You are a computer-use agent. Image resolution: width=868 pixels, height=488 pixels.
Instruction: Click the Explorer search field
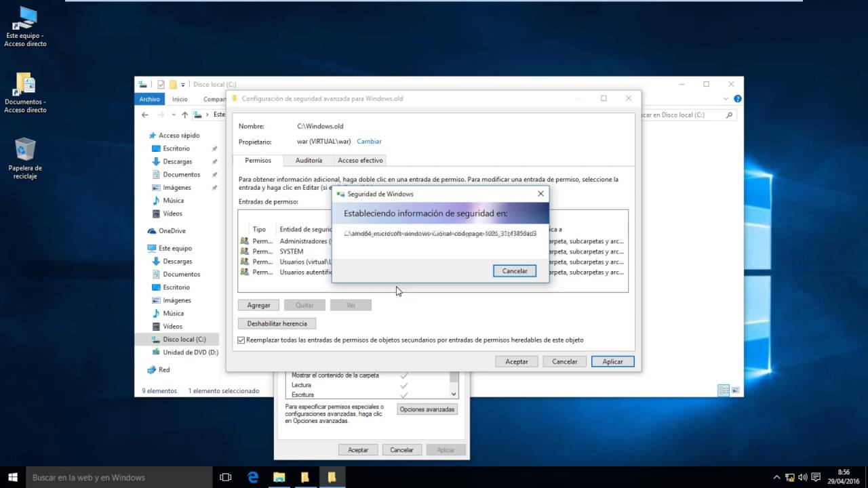pos(685,115)
